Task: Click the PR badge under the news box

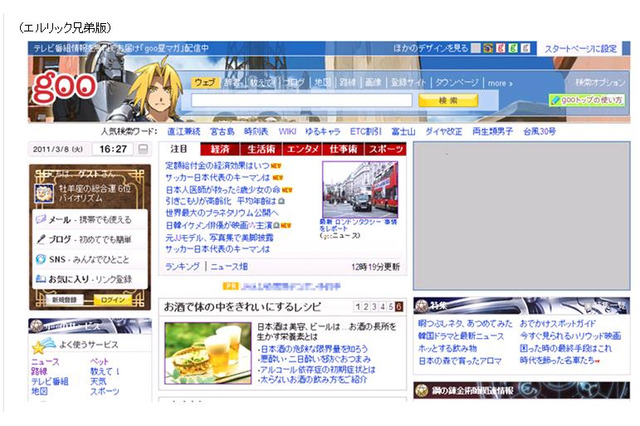Action: tap(230, 286)
